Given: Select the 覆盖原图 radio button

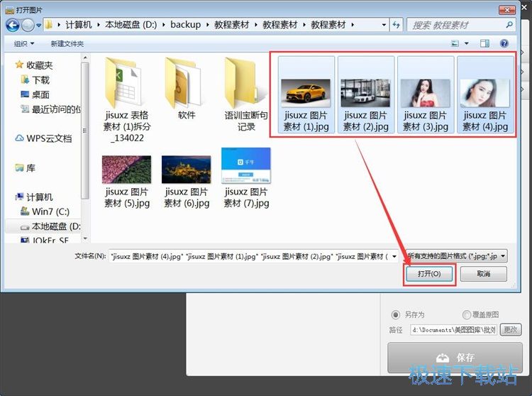Looking at the screenshot, I should pyautogui.click(x=467, y=314).
